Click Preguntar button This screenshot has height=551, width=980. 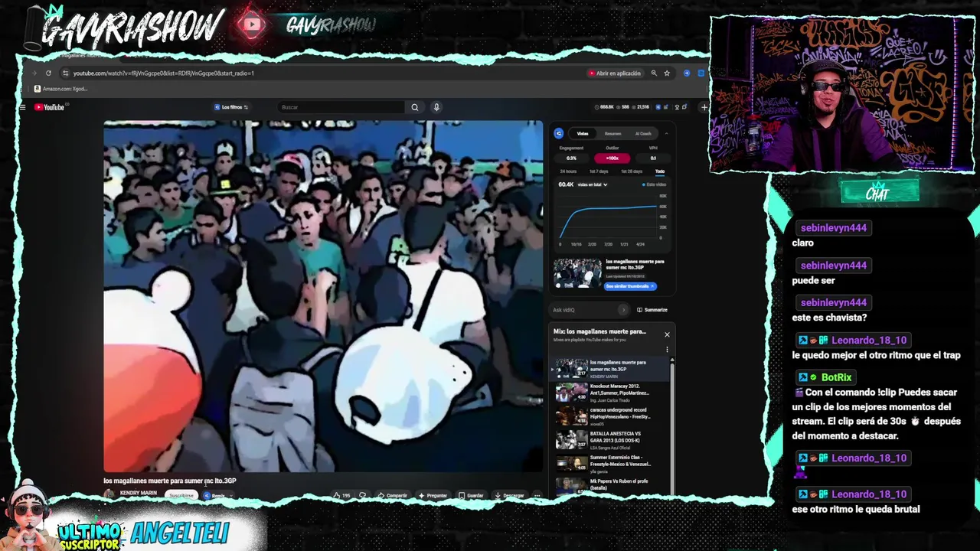pos(432,495)
